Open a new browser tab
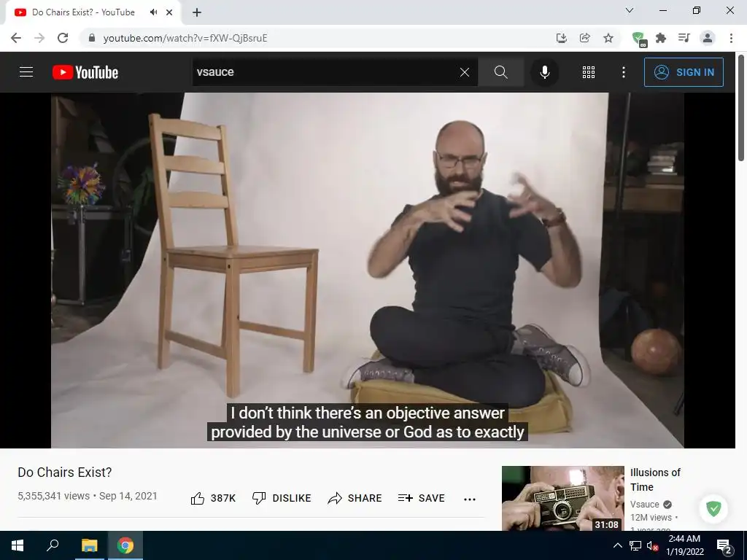 pos(197,12)
